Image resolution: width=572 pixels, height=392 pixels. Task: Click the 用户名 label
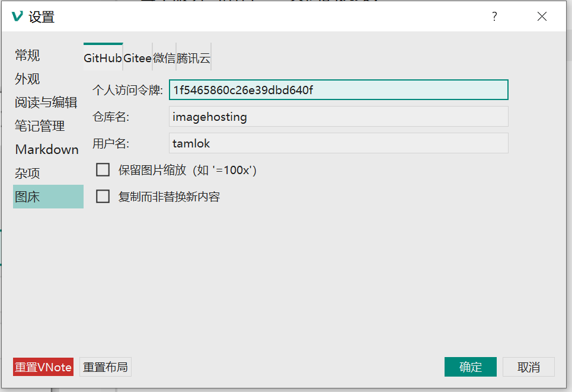(x=110, y=143)
